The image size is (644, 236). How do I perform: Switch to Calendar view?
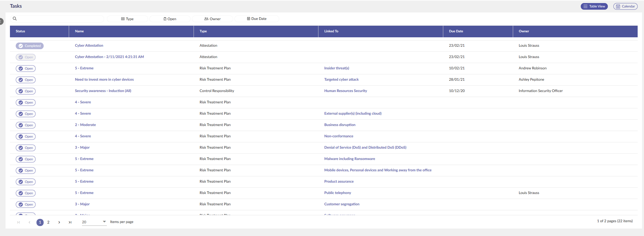[625, 6]
